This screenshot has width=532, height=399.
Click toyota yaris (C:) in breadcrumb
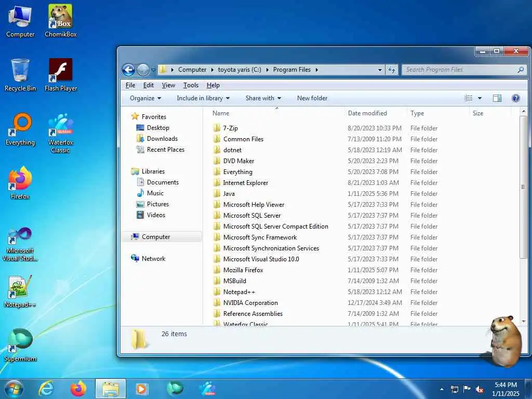[240, 70]
